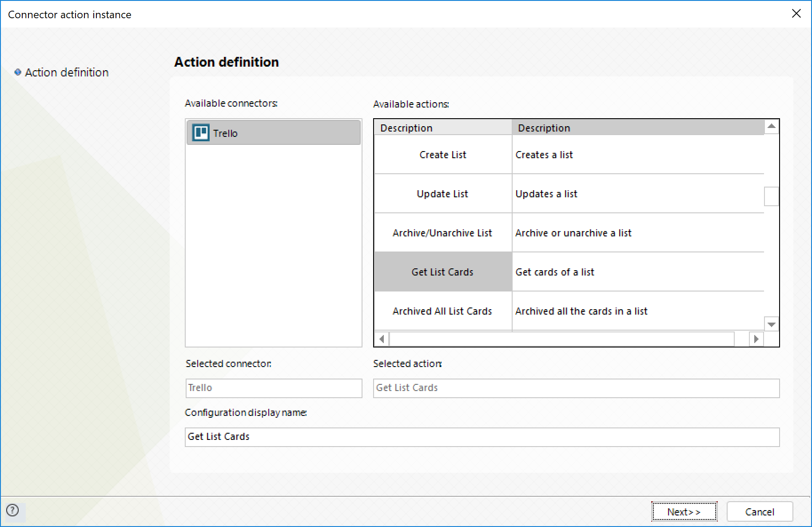The height and width of the screenshot is (527, 812).
Task: Click the horizontal scrollbar track under actions
Action: point(562,339)
